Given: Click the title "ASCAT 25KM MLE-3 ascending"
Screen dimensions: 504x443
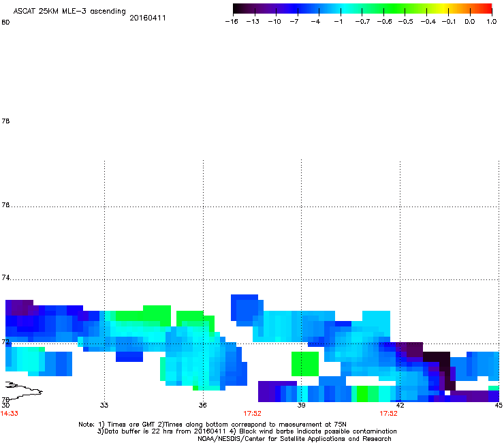Looking at the screenshot, I should 69,12.
